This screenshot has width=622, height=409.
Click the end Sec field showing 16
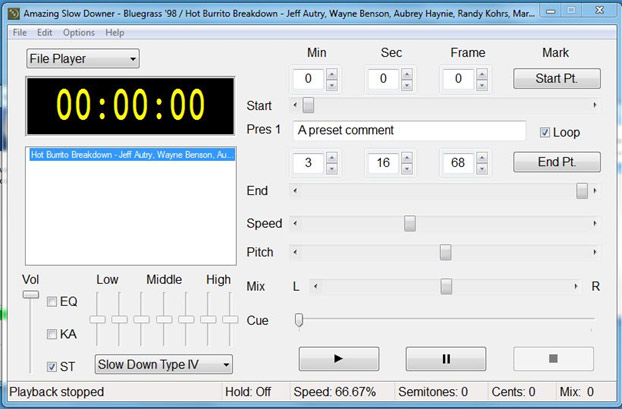click(383, 163)
